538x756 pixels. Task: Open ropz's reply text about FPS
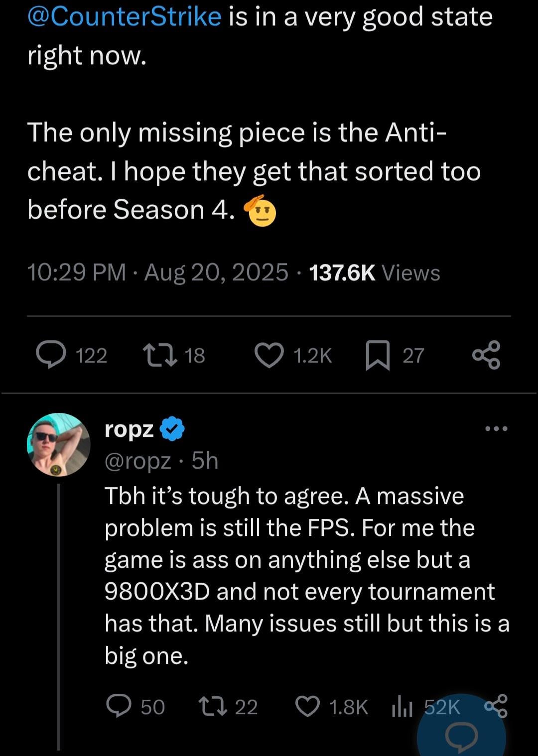tap(307, 576)
